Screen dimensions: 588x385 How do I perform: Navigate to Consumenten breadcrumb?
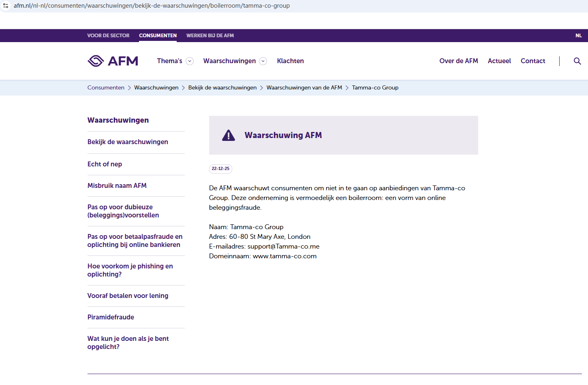point(106,87)
